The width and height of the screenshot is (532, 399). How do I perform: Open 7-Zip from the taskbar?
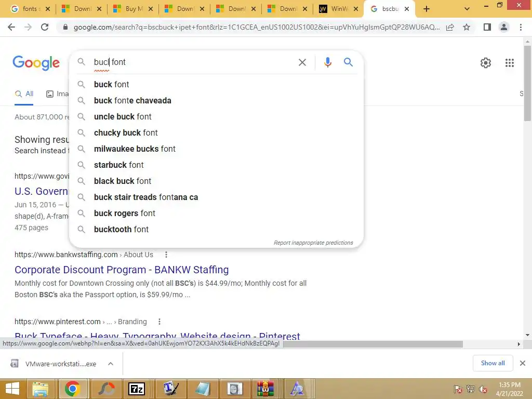tap(137, 389)
